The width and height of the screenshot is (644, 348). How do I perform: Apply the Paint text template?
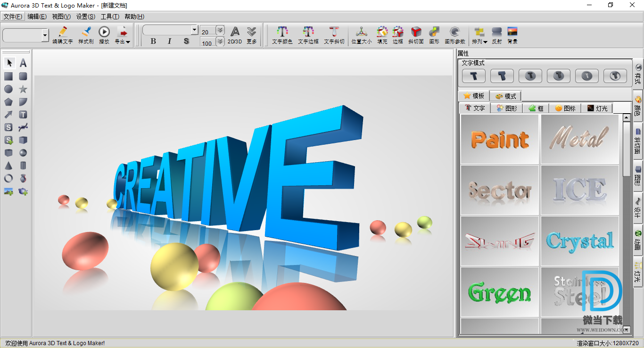coord(500,139)
